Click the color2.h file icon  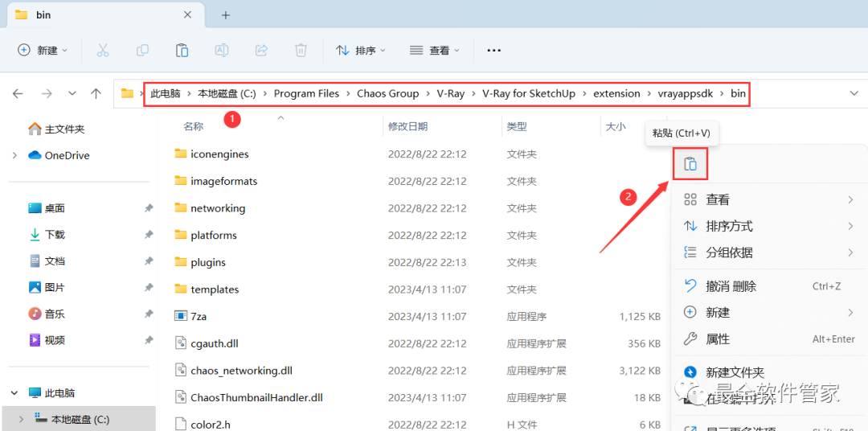coord(181,425)
